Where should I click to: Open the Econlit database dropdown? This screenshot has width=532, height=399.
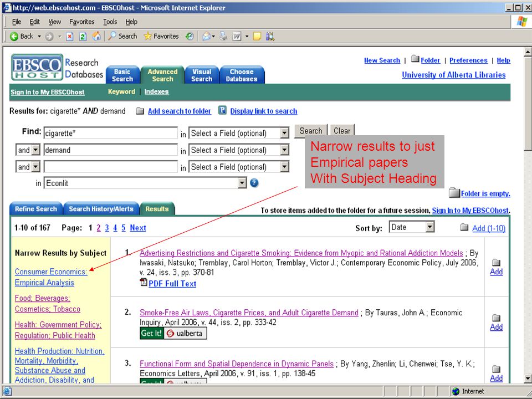[145, 183]
